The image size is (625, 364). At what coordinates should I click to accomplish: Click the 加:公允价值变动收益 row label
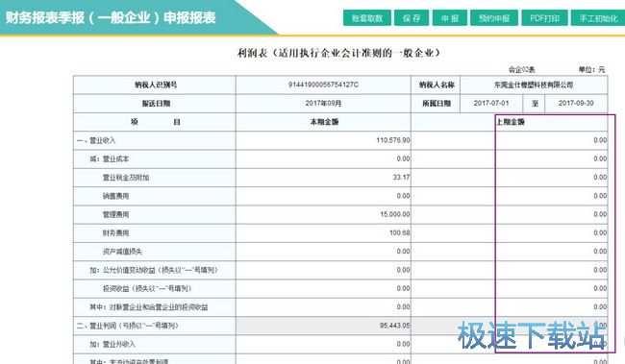coord(154,270)
